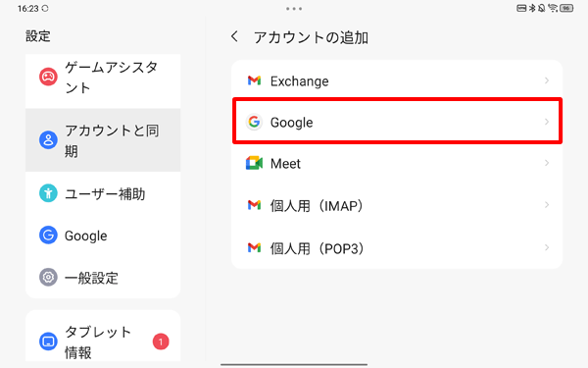
Task: Tap the Bluetooth icon in the status bar
Action: point(532,8)
